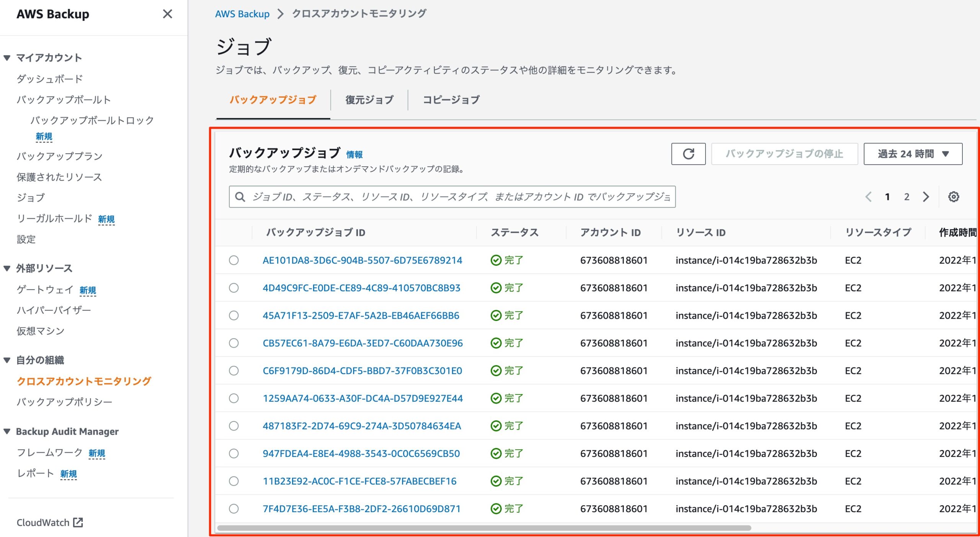This screenshot has width=980, height=537.
Task: Open job link 45A71F13-2509-E7AF-5A2B-EB46AEF66BB6
Action: pyautogui.click(x=361, y=316)
